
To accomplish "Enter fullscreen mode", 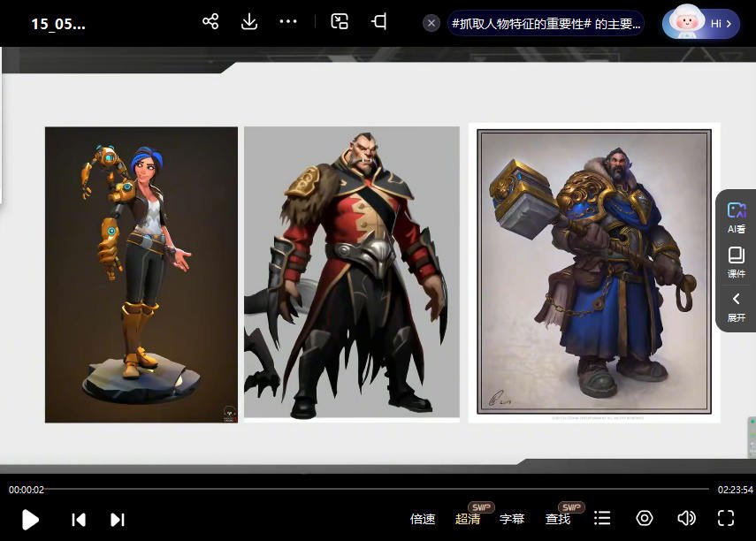I will pos(726,518).
